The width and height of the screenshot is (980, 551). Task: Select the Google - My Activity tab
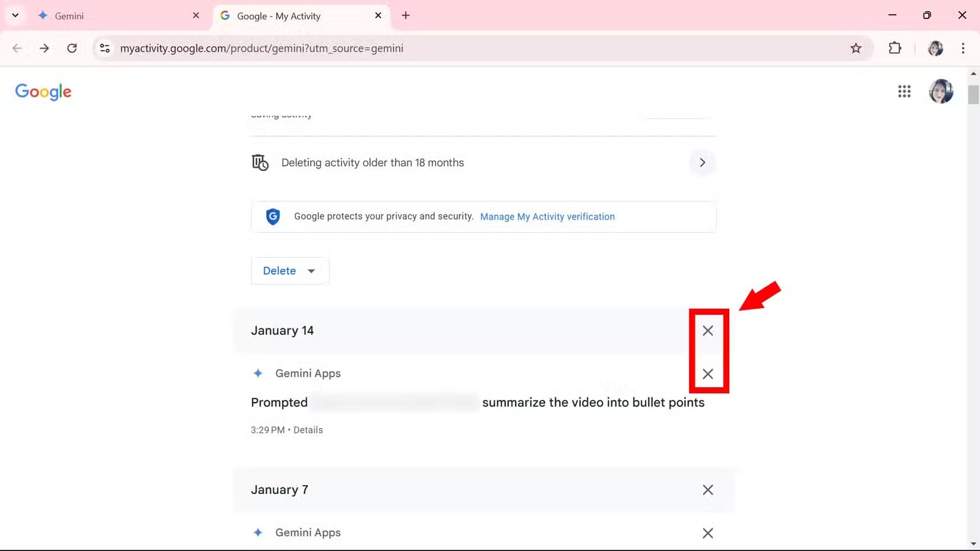[302, 16]
